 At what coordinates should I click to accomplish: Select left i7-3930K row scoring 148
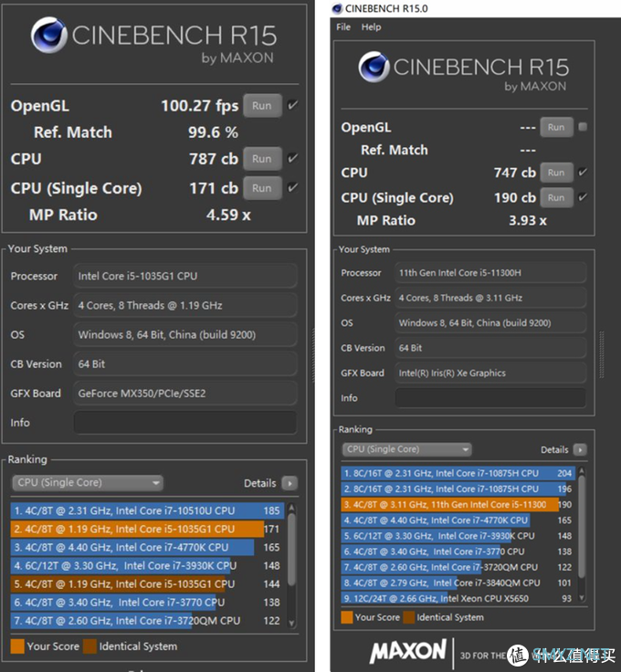click(147, 566)
